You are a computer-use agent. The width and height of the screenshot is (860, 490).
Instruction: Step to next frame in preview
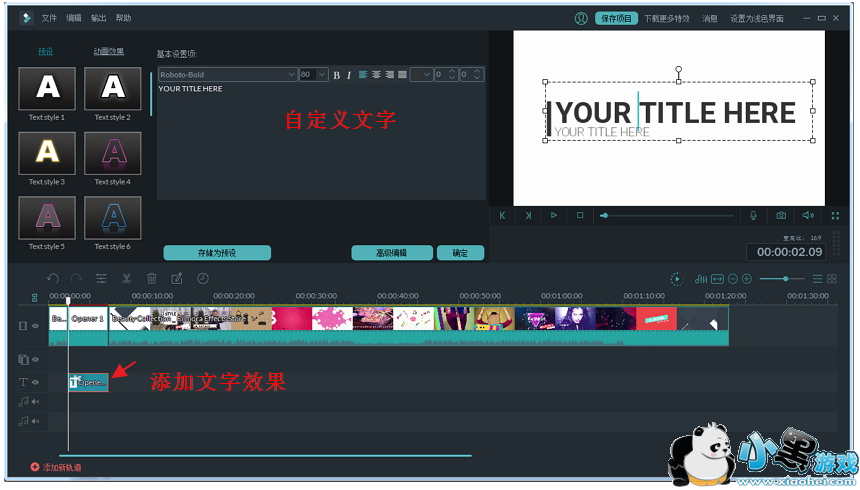[528, 216]
